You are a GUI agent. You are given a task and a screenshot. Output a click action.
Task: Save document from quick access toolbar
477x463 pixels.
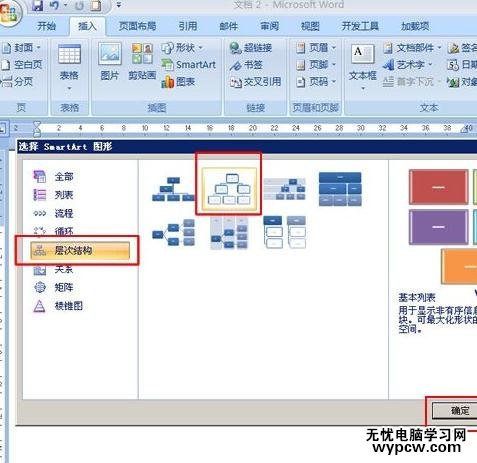click(x=38, y=5)
